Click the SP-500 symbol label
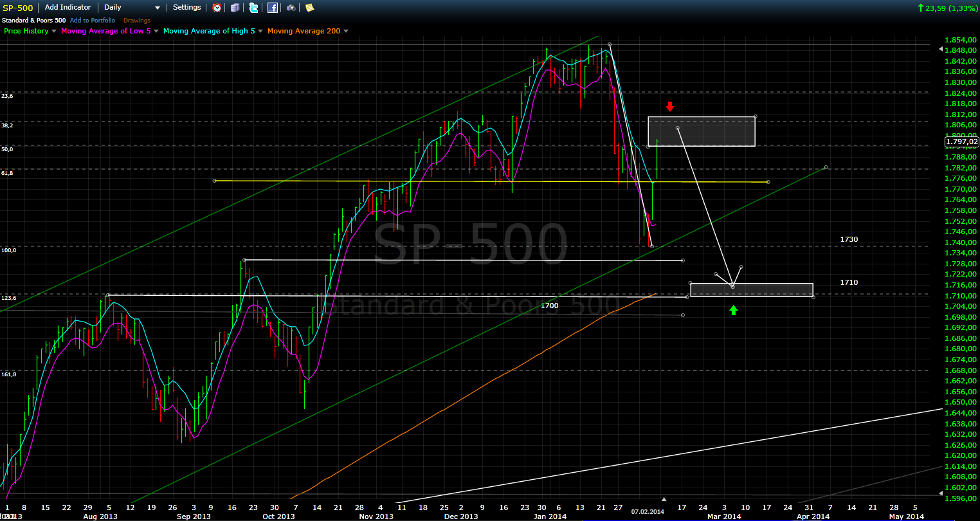The image size is (980, 521). [18, 8]
